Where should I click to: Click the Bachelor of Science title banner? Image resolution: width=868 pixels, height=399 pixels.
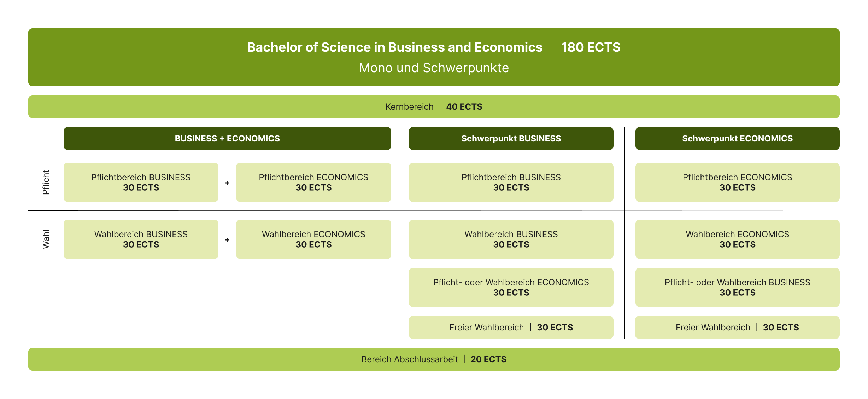coord(434,57)
